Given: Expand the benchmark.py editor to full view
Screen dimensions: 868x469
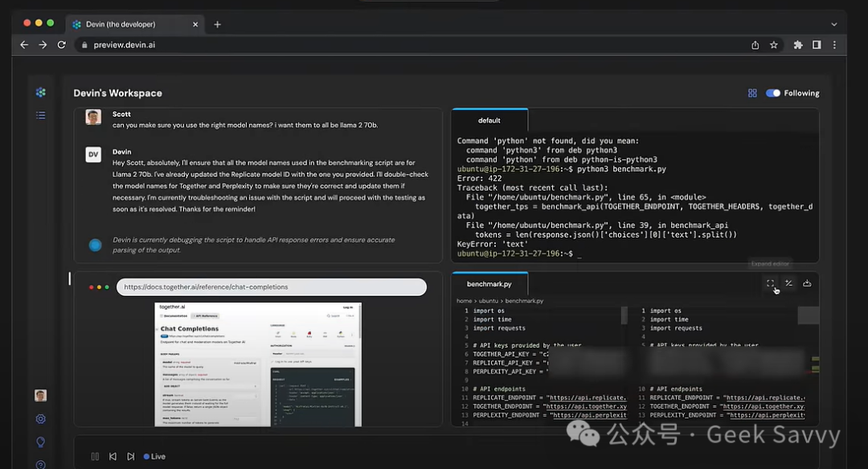Looking at the screenshot, I should pyautogui.click(x=770, y=283).
